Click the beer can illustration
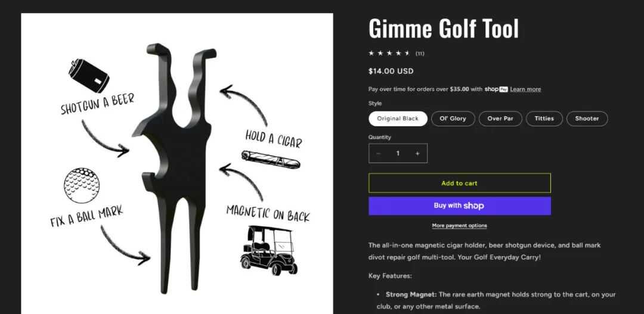This screenshot has width=644, height=314. coord(89,76)
